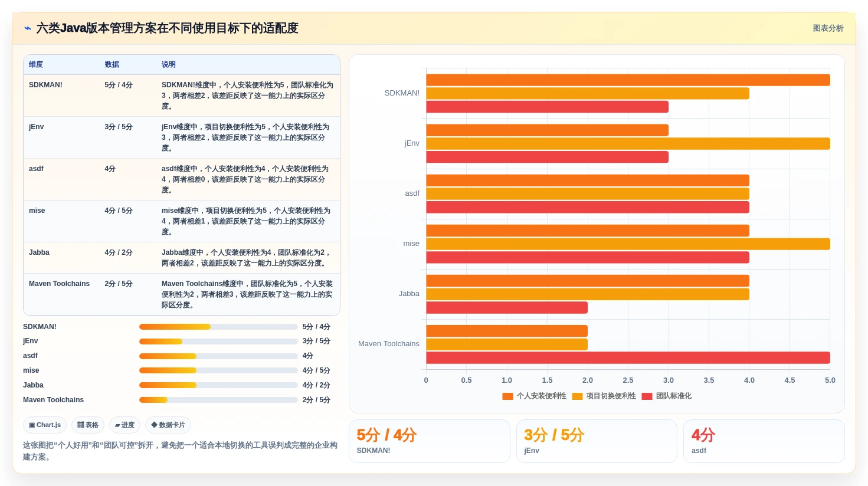The height and width of the screenshot is (486, 868).
Task: Open the SDKMAN! 5分 / 4分 data card
Action: tap(430, 441)
